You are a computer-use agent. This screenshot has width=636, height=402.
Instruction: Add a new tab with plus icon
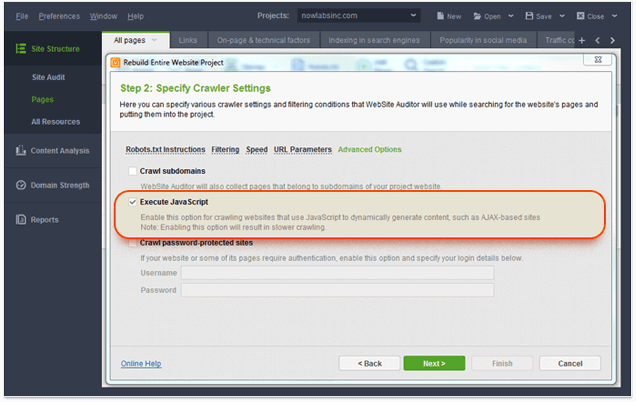coord(582,40)
